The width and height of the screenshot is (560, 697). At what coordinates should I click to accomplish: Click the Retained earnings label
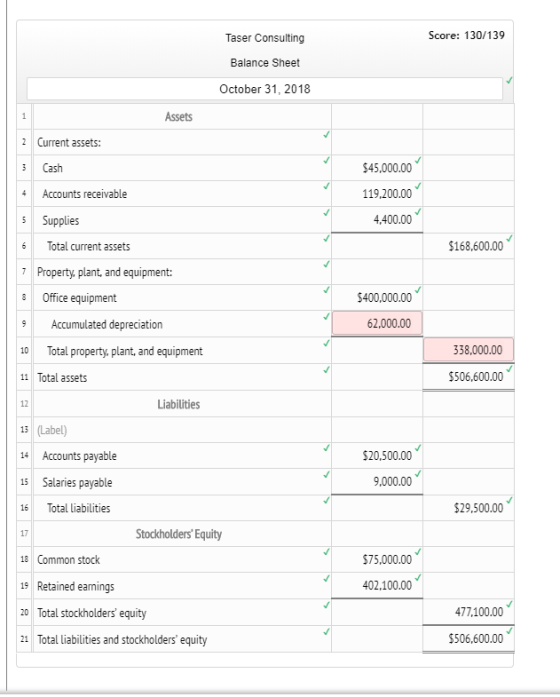point(76,586)
